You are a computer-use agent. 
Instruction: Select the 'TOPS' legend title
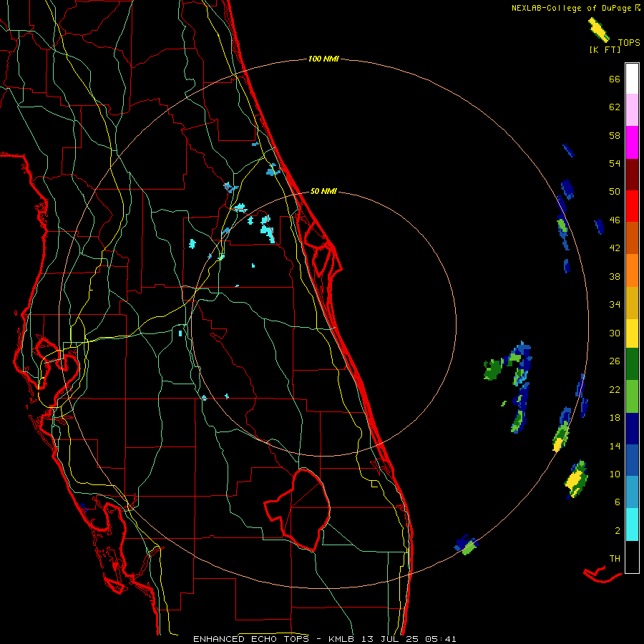[629, 43]
